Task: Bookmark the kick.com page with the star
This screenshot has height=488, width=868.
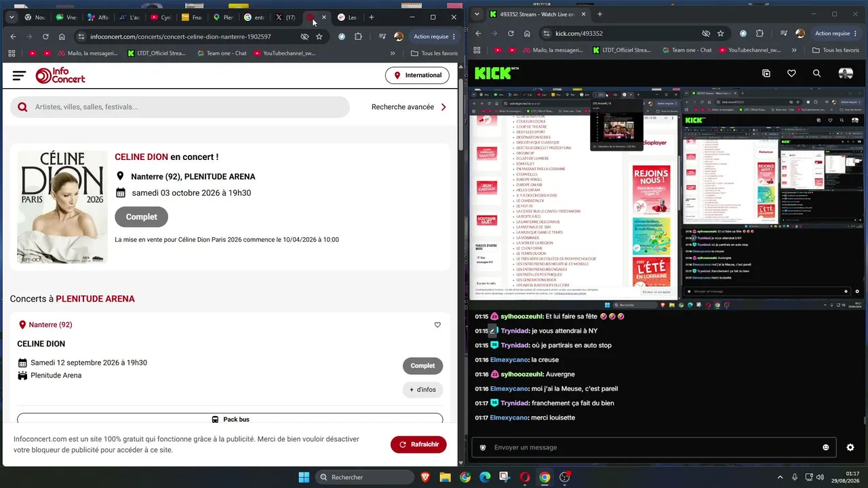Action: 720,33
